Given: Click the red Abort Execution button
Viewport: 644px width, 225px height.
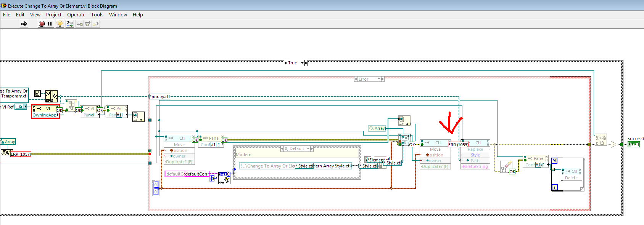Looking at the screenshot, I should tap(42, 24).
